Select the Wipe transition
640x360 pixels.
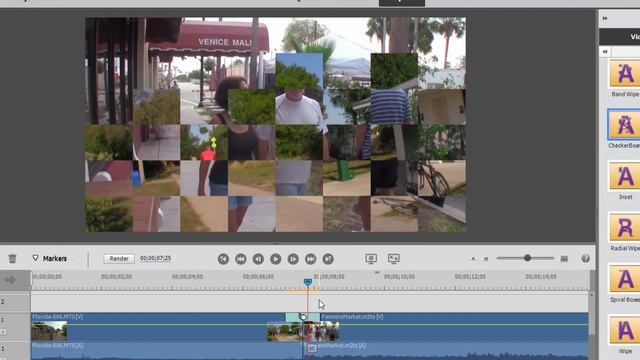(624, 335)
